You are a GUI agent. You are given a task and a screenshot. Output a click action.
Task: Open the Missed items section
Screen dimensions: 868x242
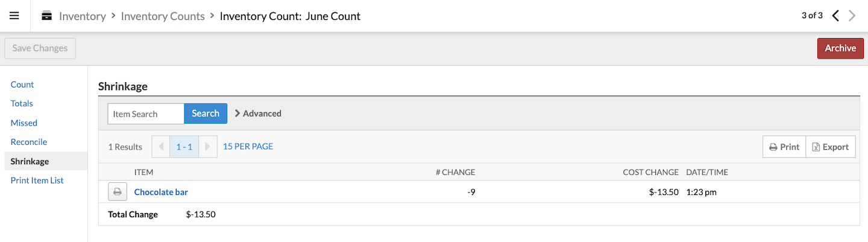click(x=24, y=123)
